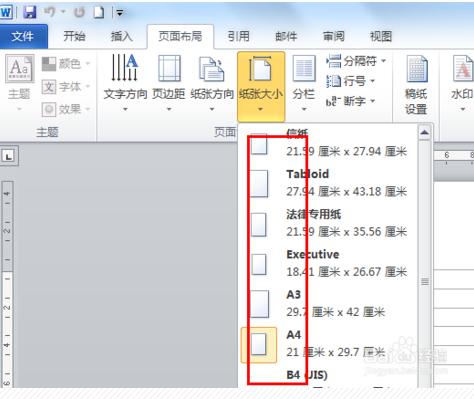Click the tab selector L button by ruler
Screen dimensions: 474x399
(x=9, y=156)
